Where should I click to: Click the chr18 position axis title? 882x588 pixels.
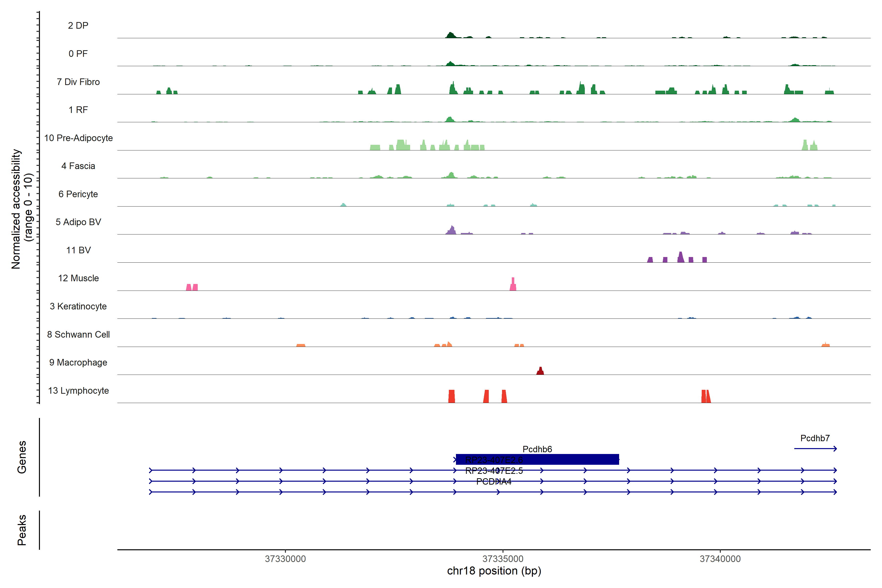pos(494,571)
